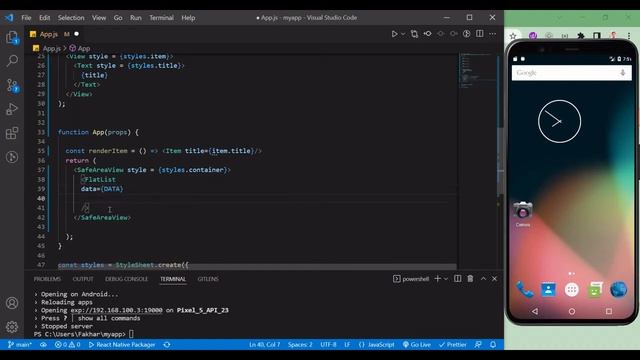Click the errors and warnings status indicator

point(67,345)
